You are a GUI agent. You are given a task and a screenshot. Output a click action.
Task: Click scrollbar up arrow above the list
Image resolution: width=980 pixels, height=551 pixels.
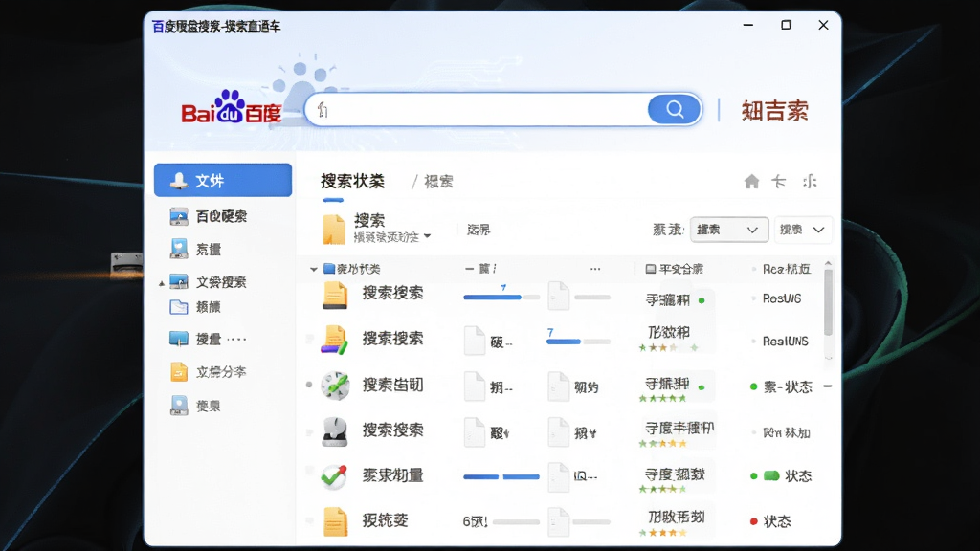tap(828, 264)
